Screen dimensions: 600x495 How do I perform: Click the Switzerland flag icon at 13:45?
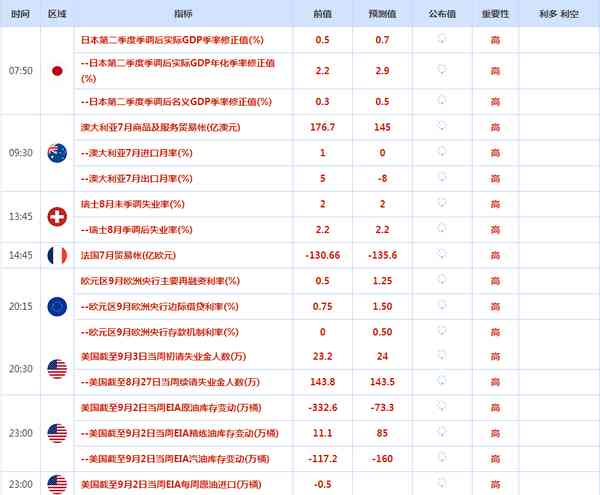coord(57,217)
